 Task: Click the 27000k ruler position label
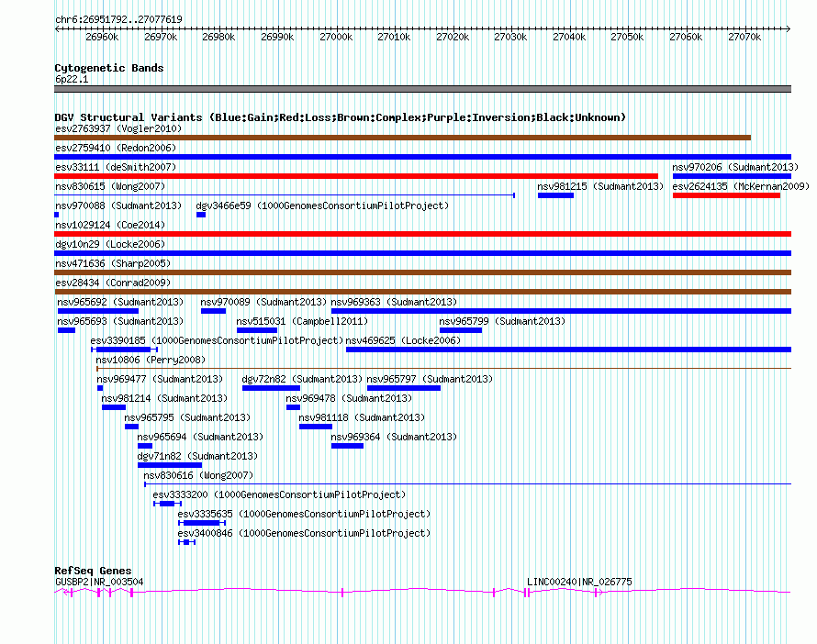[336, 37]
